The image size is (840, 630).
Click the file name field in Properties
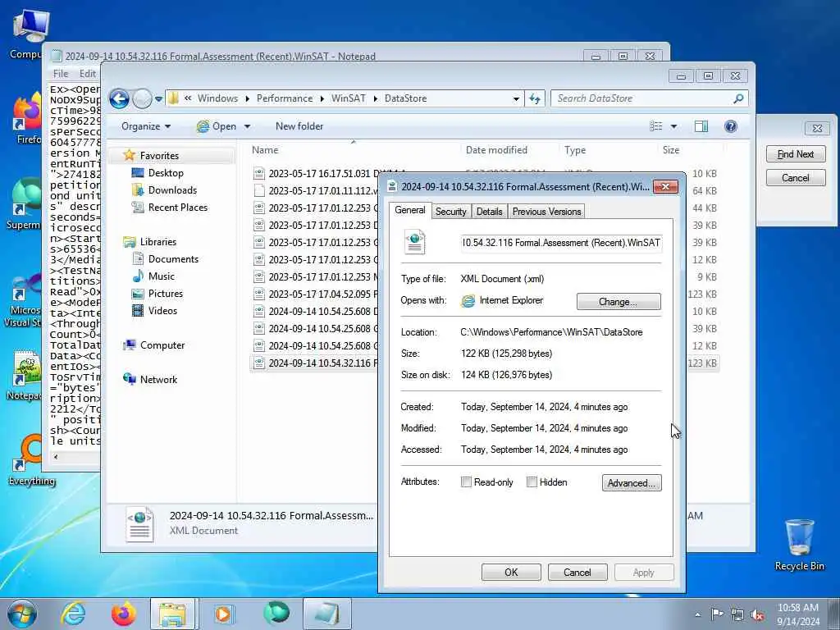(x=561, y=243)
